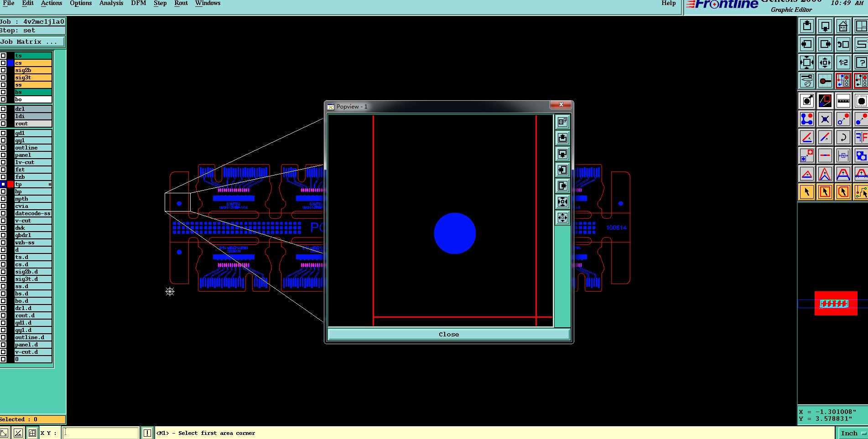Click the 1:2 scale icon

[x=843, y=62]
